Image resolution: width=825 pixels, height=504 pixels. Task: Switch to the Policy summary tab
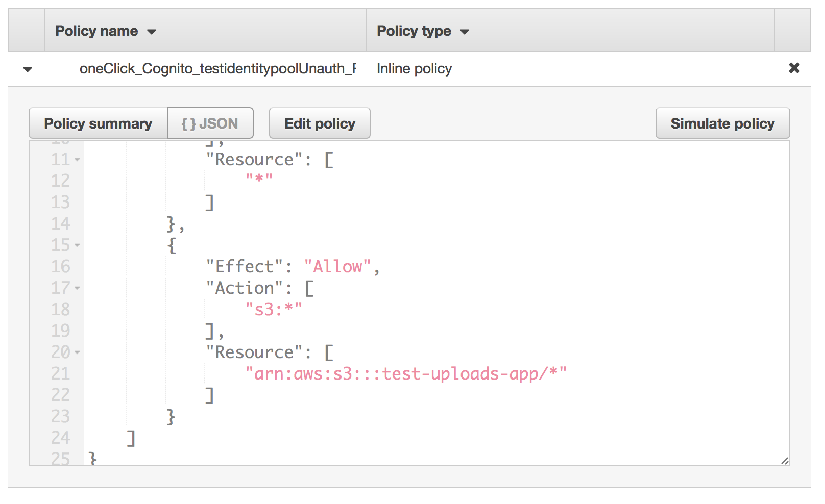[98, 123]
